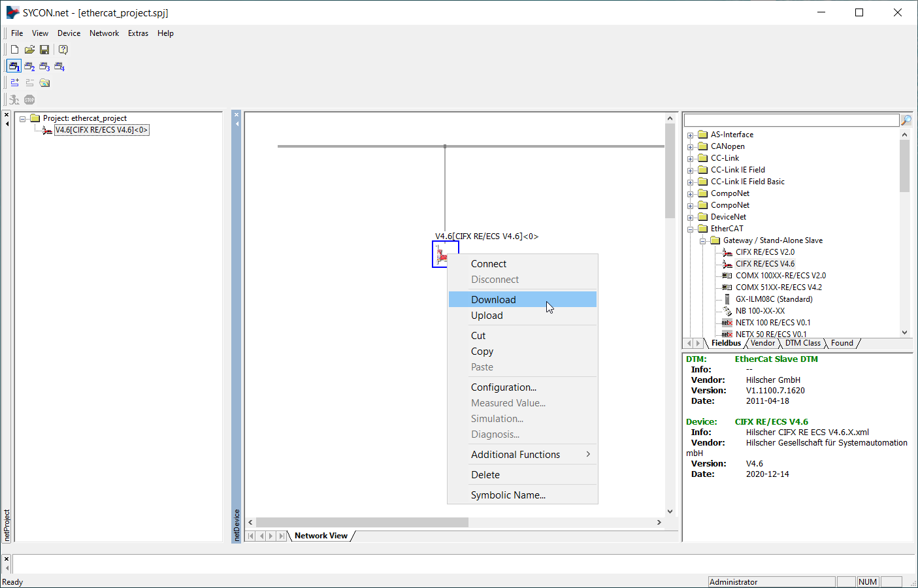Open the Network menu in menu bar

(x=104, y=33)
